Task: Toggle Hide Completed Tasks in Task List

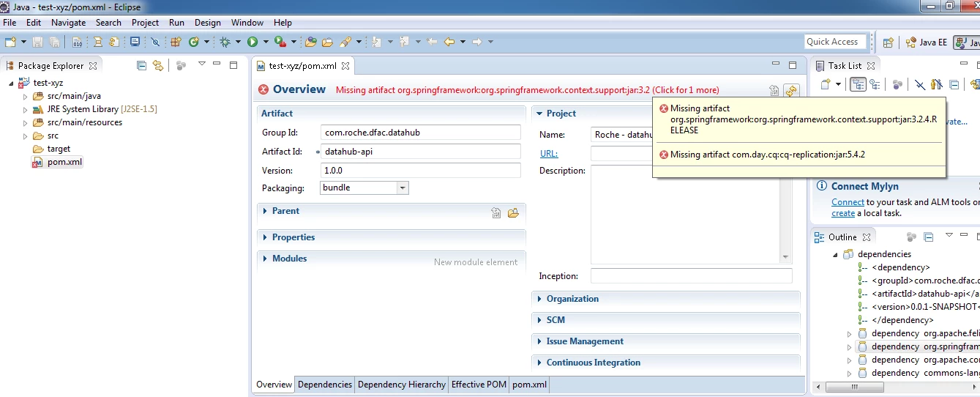Action: pos(920,85)
